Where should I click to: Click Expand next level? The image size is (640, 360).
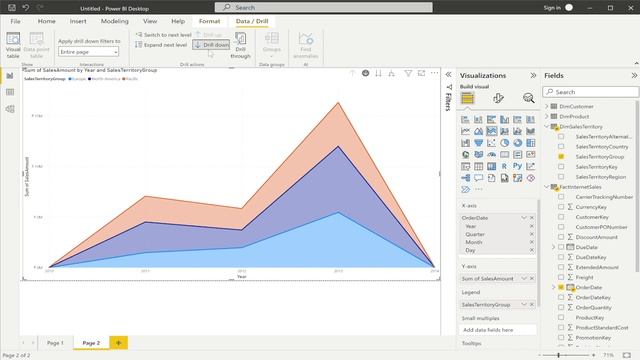[161, 45]
